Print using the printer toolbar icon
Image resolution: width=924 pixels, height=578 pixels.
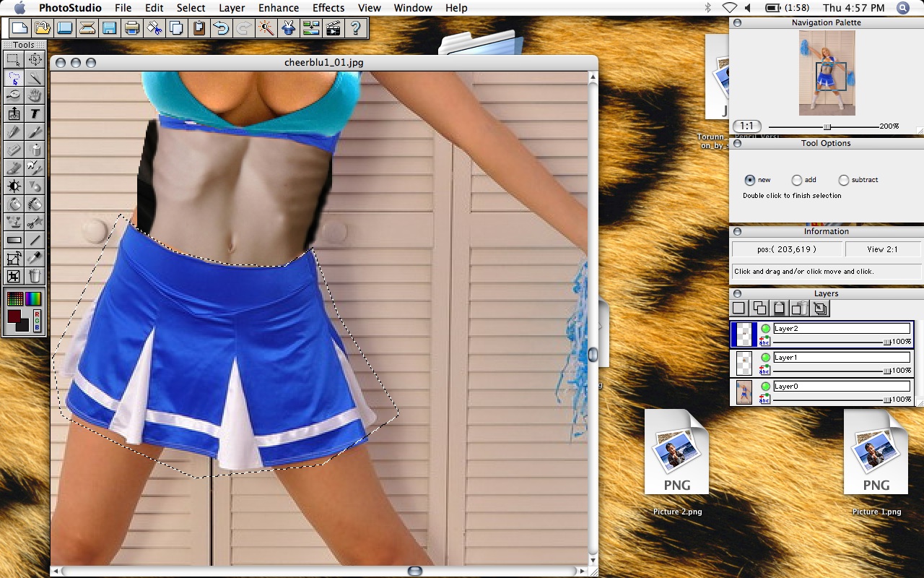click(x=132, y=28)
